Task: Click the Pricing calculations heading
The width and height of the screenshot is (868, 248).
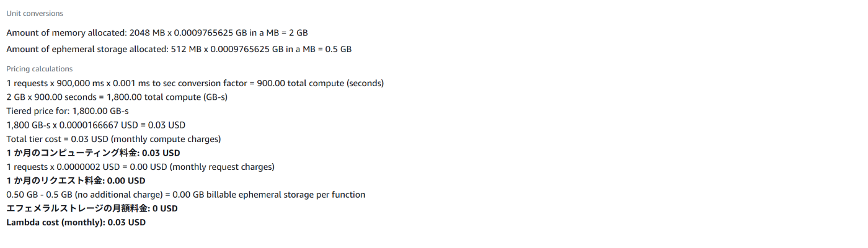Action: [40, 69]
